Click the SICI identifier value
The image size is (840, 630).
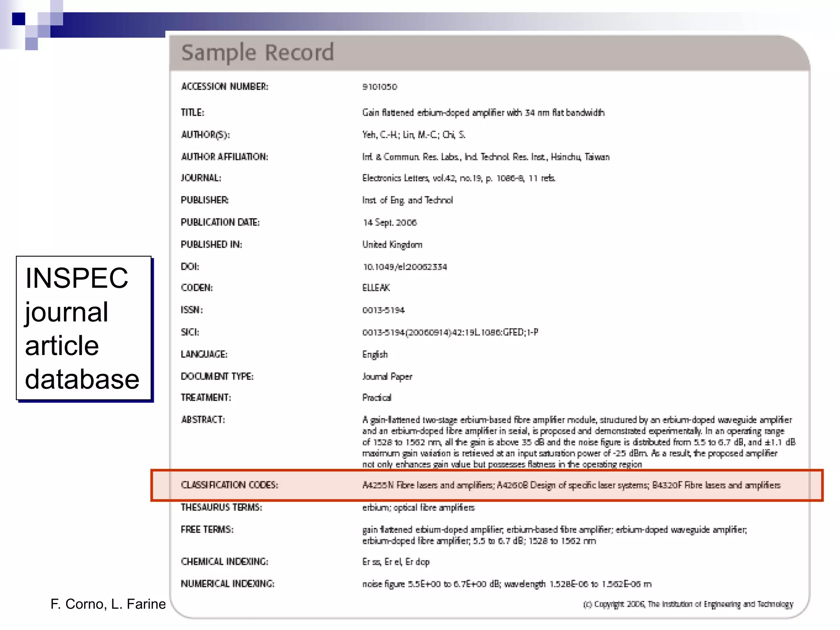pos(450,332)
